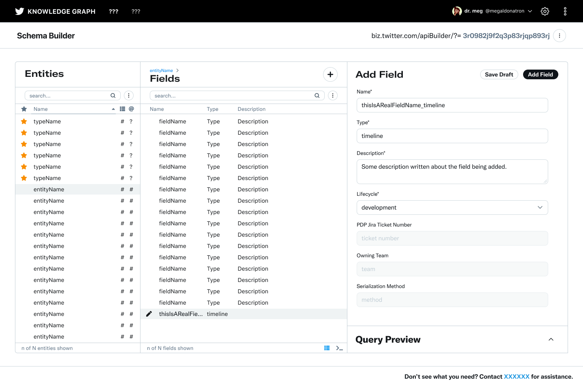Click the plus icon to add a field

click(x=330, y=74)
